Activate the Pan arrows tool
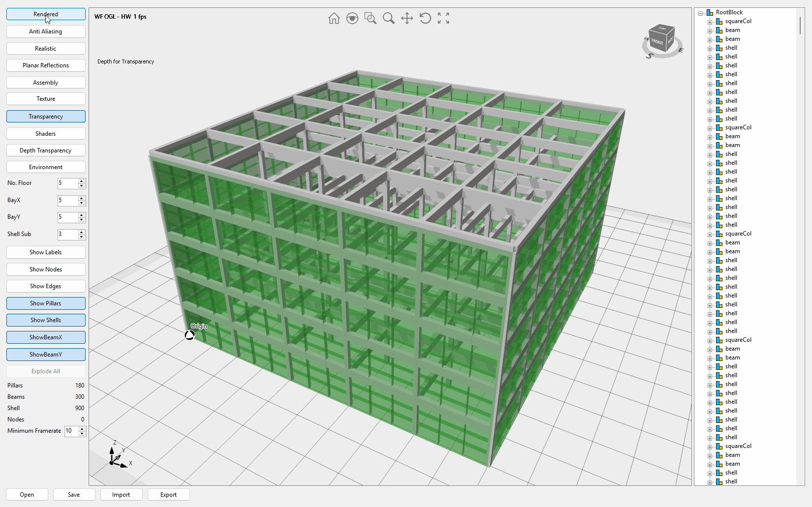Image resolution: width=812 pixels, height=507 pixels. (406, 19)
